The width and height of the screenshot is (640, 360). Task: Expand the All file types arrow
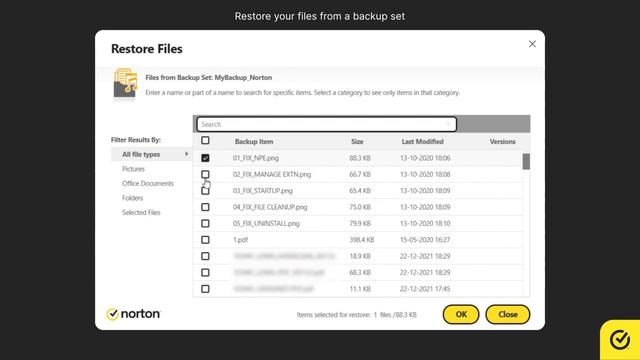(x=187, y=154)
